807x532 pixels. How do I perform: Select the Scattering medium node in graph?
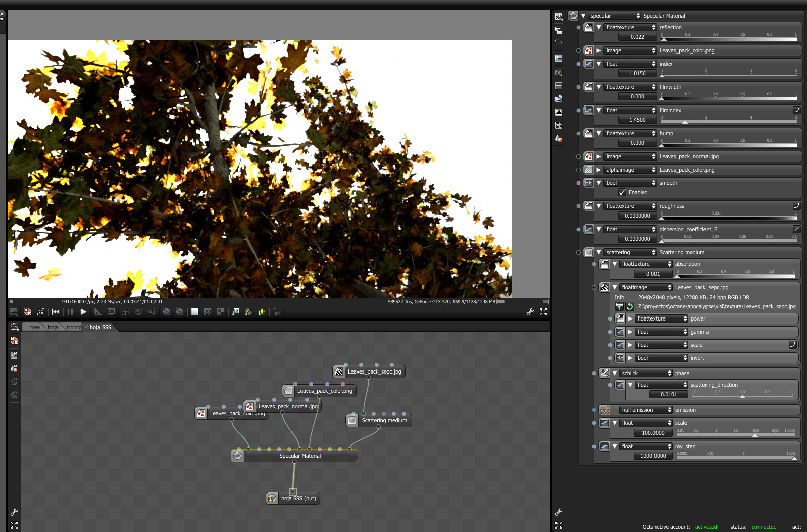coord(379,420)
